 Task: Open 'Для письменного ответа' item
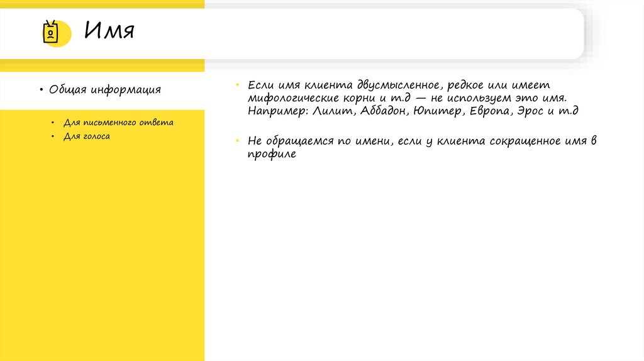pos(118,123)
